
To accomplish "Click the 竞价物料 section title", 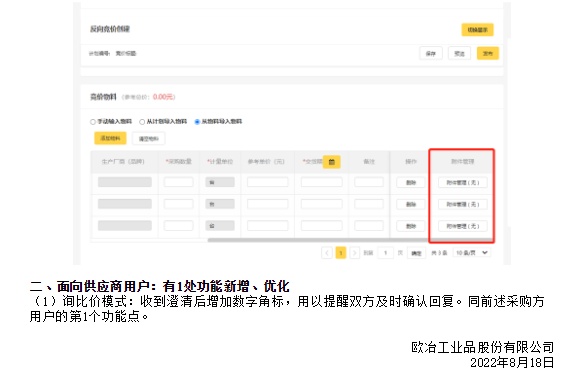I will click(x=103, y=97).
